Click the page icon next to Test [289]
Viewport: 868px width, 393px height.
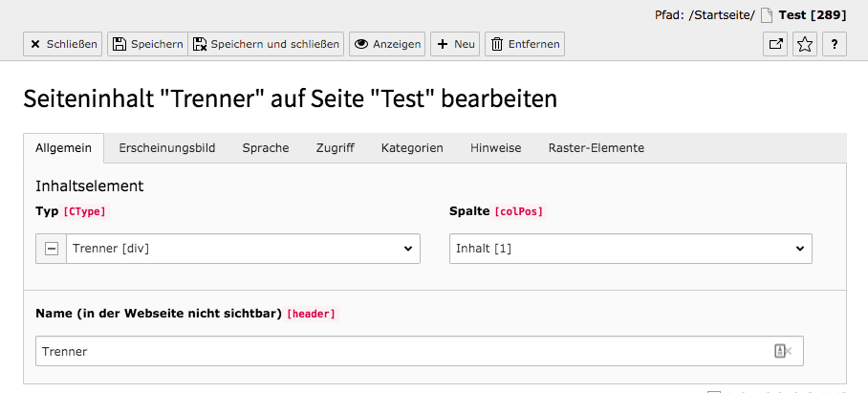coord(767,15)
